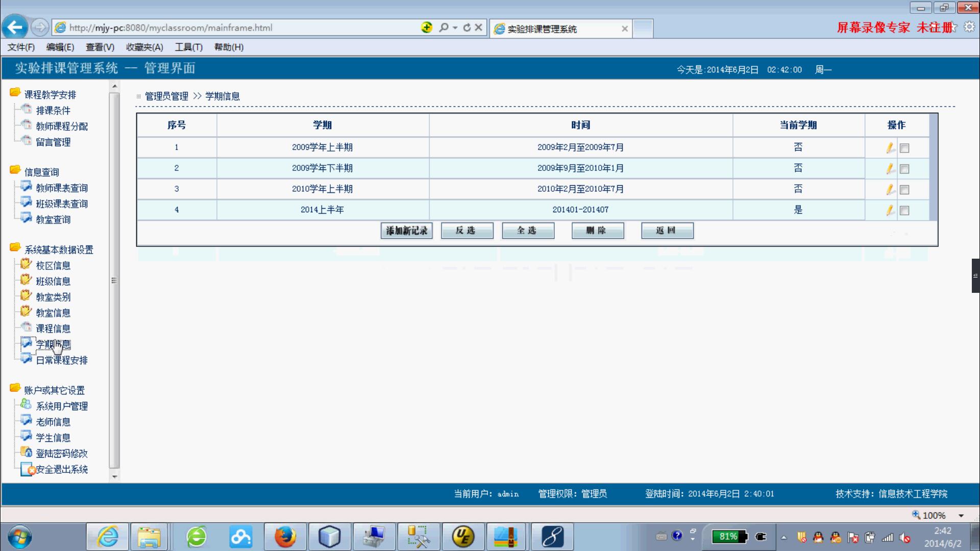980x551 pixels.
Task: Open 登陆密码修改 in sidebar
Action: point(62,454)
